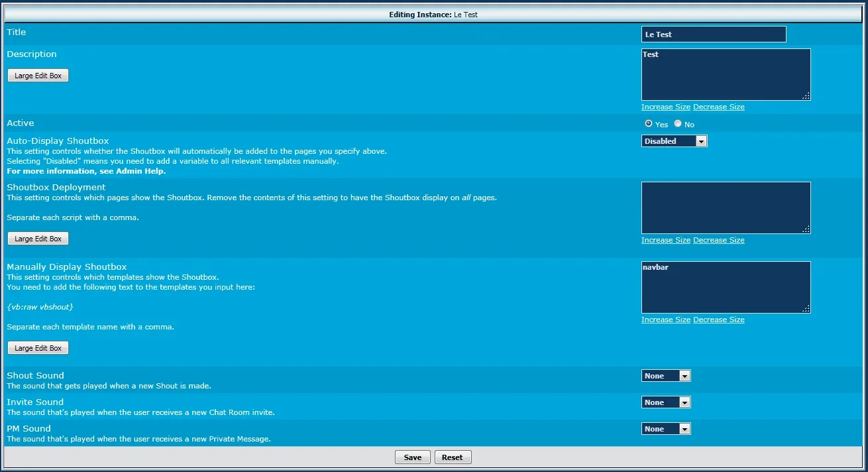This screenshot has height=472, width=868.
Task: Click into the Shoutbox Deployment text area
Action: click(x=726, y=207)
